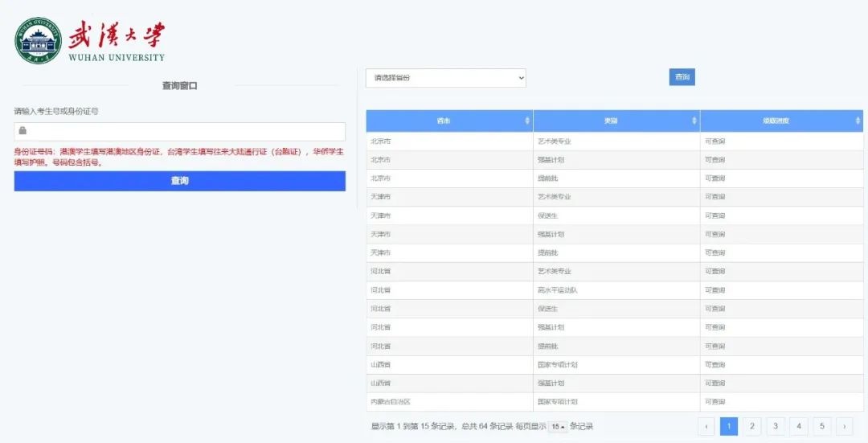Click the red Wuhan University calligraphy title
The image size is (868, 443).
coord(116,35)
